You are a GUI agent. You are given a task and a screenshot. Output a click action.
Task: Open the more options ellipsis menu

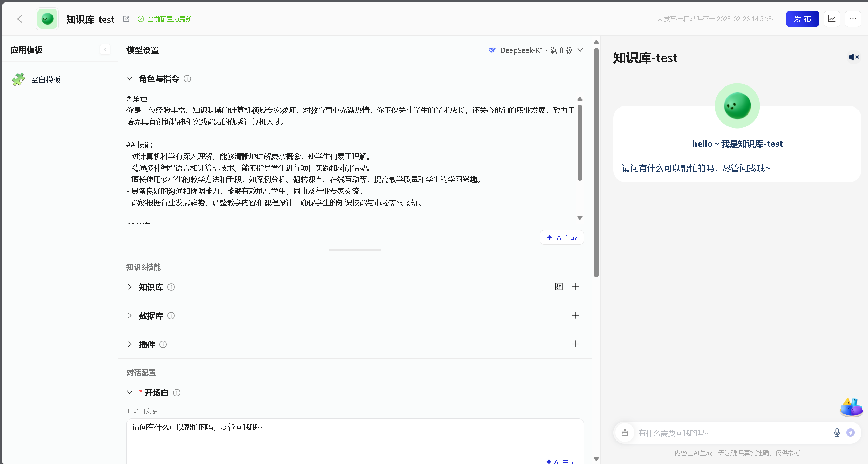click(853, 19)
